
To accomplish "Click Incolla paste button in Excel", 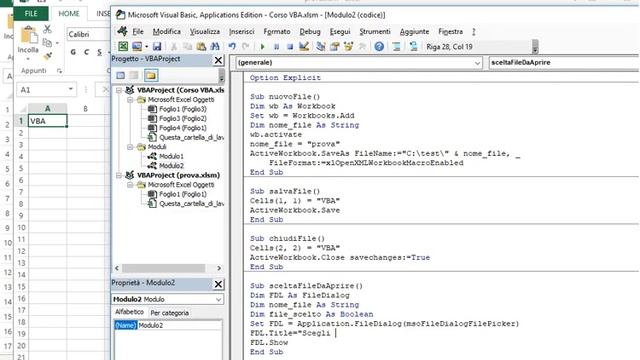I will 28,42.
